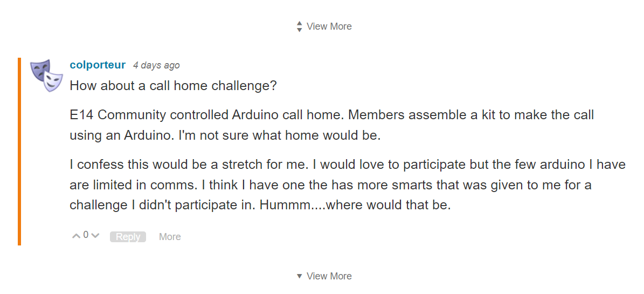Click the up-down arrows beside top View More
Viewport: 644px width, 294px height.
point(300,26)
